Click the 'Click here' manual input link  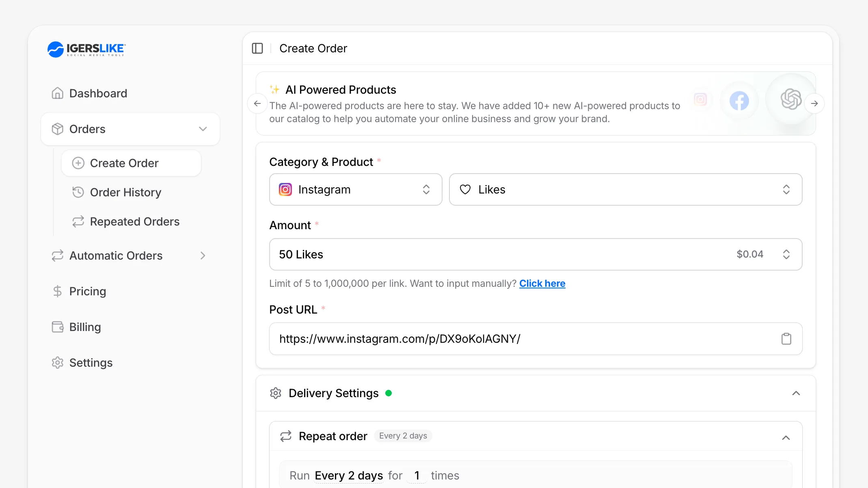click(x=542, y=284)
